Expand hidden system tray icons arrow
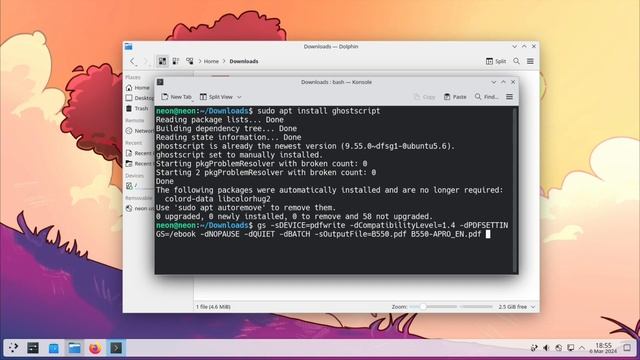Image resolution: width=640 pixels, height=360 pixels. click(x=582, y=348)
